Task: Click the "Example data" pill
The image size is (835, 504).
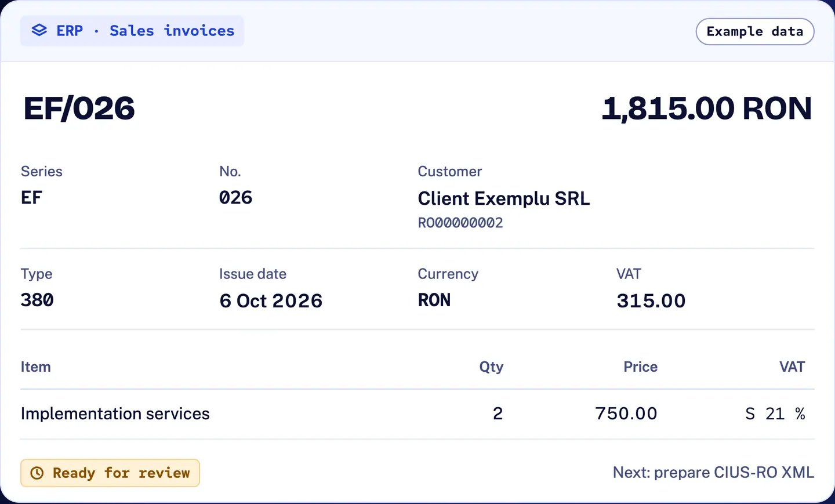Action: (x=755, y=31)
